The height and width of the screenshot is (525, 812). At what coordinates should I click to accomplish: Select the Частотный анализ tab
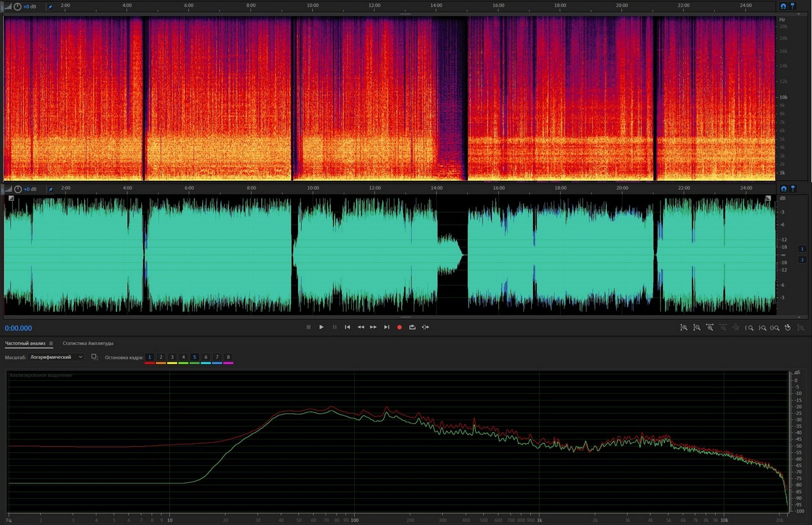(25, 344)
